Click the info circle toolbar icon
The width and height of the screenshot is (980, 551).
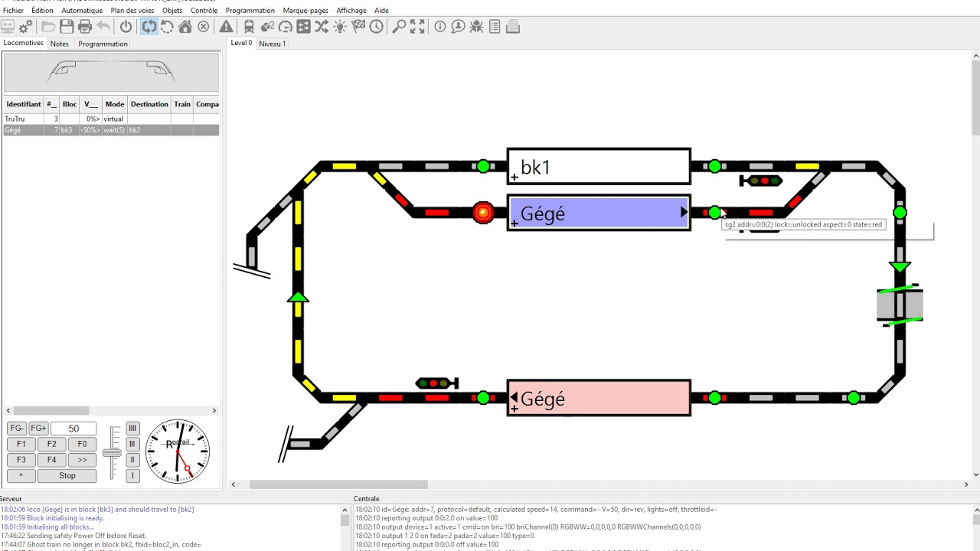440,27
